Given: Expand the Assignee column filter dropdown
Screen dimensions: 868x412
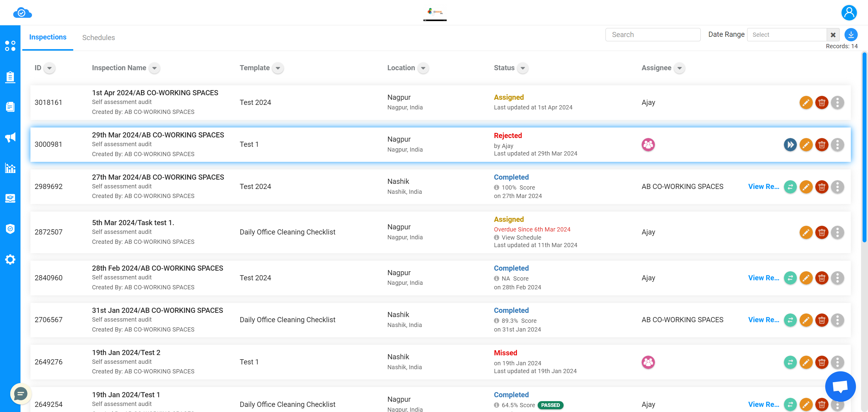Looking at the screenshot, I should [679, 68].
